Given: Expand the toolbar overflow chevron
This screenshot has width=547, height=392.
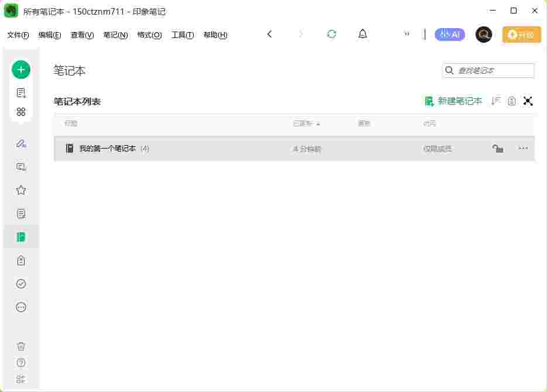Looking at the screenshot, I should [x=407, y=34].
